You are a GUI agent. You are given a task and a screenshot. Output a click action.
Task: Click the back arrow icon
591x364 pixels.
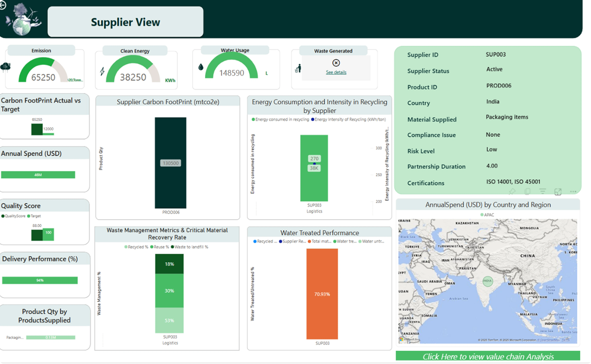(2, 5)
